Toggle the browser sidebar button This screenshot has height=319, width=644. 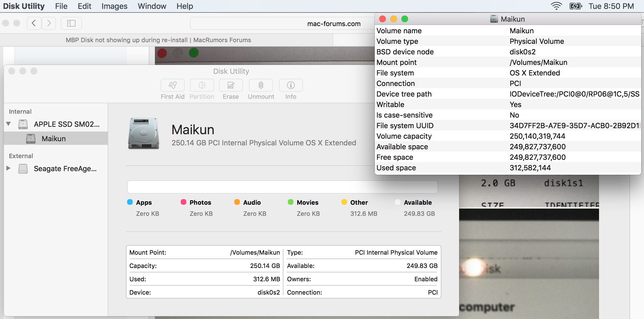71,23
